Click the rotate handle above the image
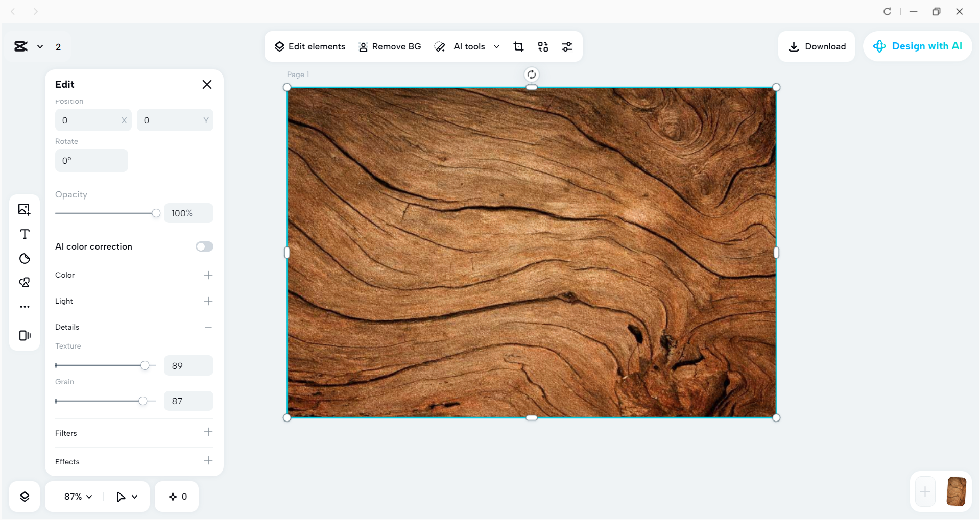 click(x=532, y=75)
